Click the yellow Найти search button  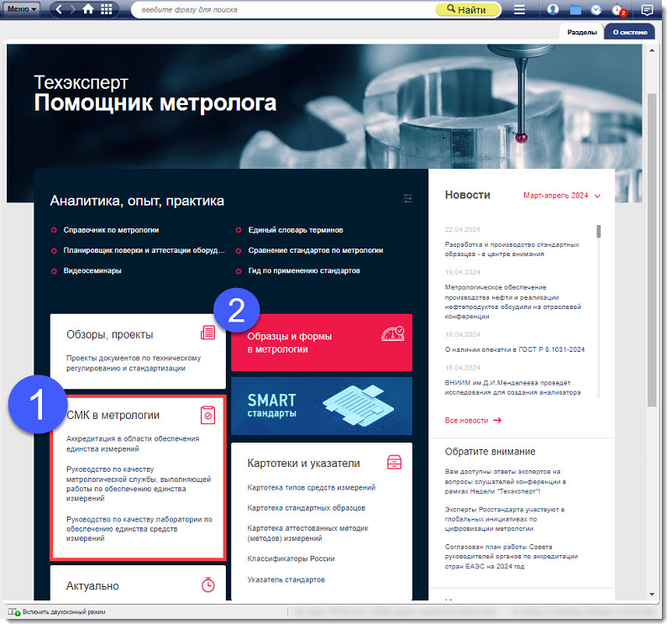[468, 10]
